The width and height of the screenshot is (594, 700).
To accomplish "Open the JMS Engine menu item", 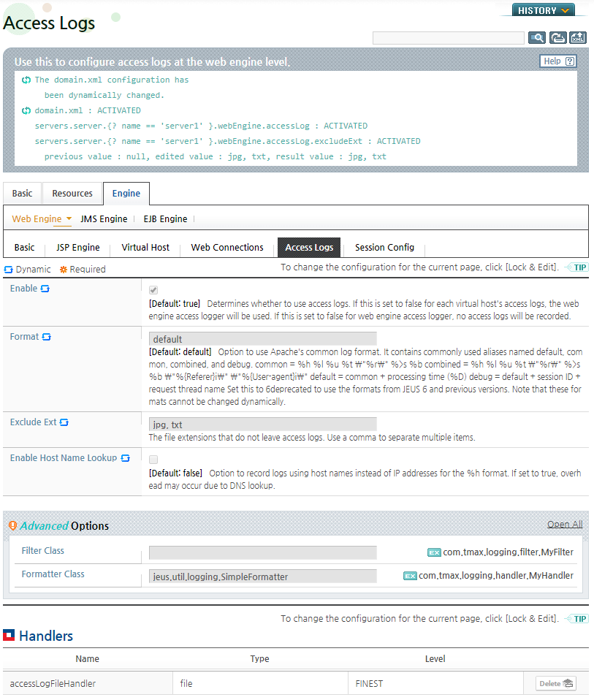I will point(104,219).
